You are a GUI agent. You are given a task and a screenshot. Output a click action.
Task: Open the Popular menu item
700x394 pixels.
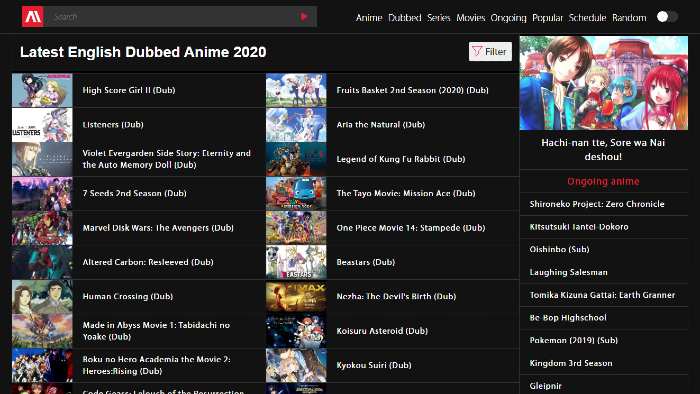(547, 17)
